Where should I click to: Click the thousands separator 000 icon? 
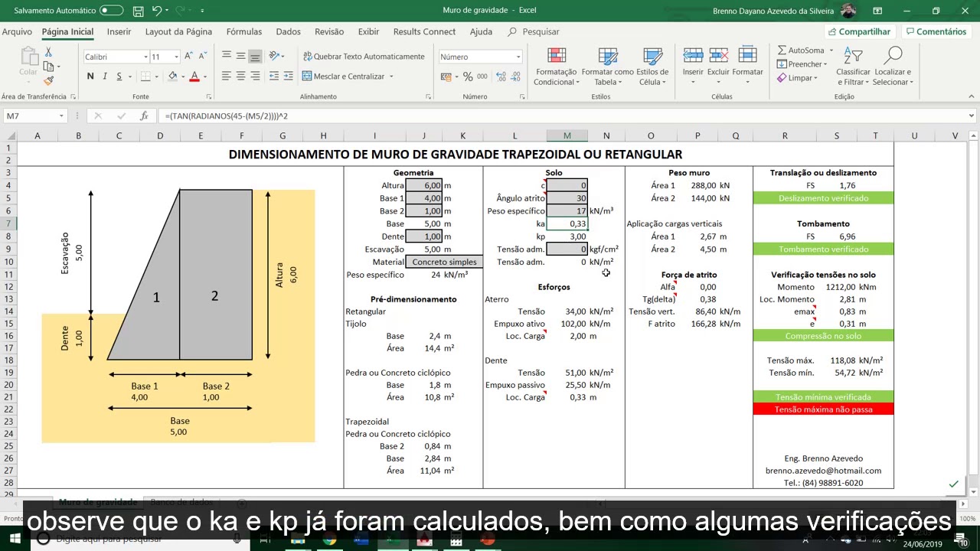[x=482, y=77]
